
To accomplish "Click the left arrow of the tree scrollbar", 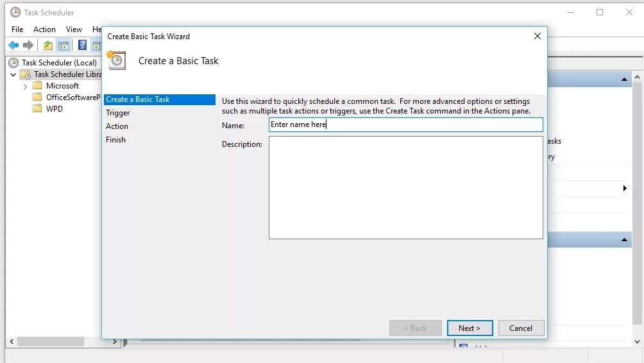I will [x=12, y=342].
